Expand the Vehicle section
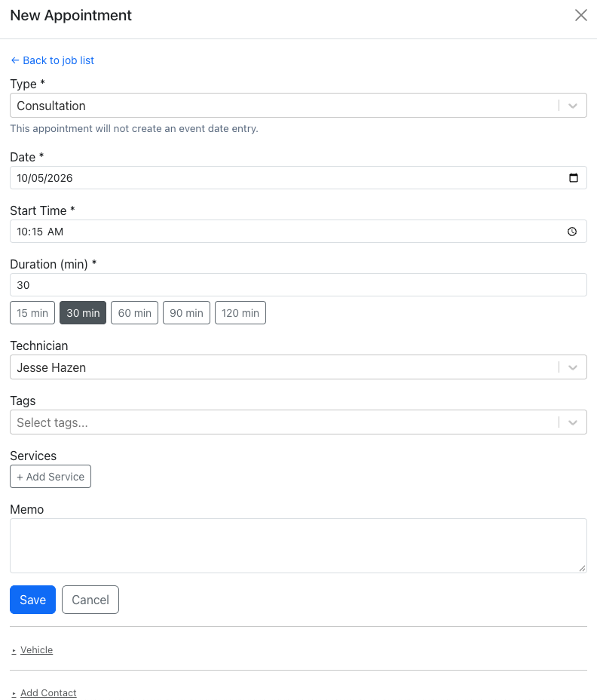This screenshot has height=700, width=597. [x=32, y=650]
